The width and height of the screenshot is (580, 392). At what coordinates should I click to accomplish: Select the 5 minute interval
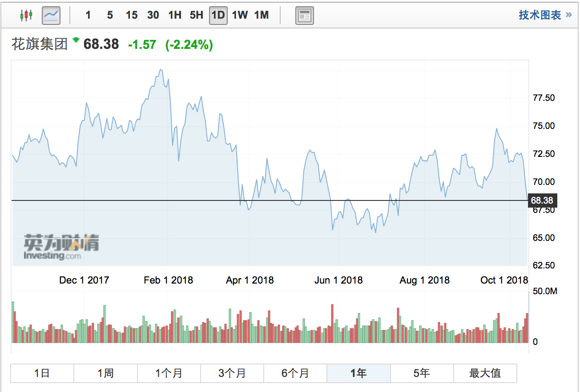click(110, 15)
